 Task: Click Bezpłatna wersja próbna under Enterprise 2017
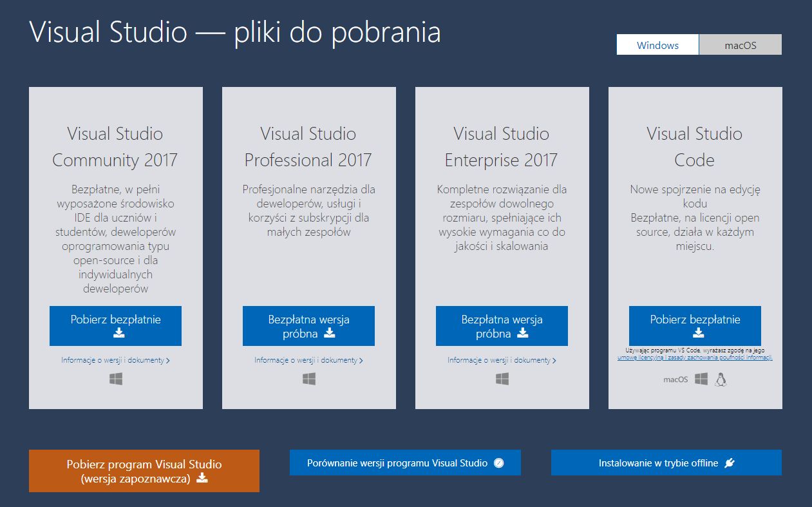pyautogui.click(x=502, y=326)
